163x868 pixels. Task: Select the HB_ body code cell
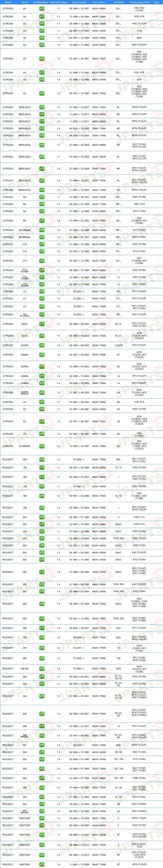(118, 315)
